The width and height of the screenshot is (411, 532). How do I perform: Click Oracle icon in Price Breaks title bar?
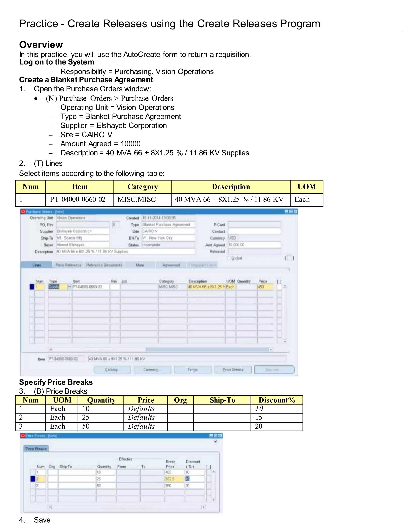coord(23,435)
